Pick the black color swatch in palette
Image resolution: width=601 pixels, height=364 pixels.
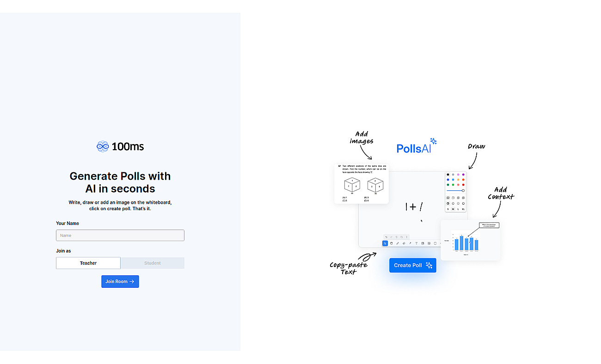coord(448,175)
